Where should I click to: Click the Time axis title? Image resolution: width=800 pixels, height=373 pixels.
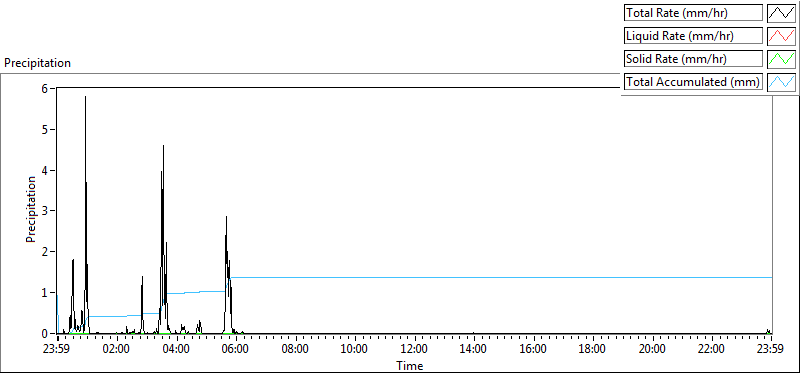coord(410,366)
